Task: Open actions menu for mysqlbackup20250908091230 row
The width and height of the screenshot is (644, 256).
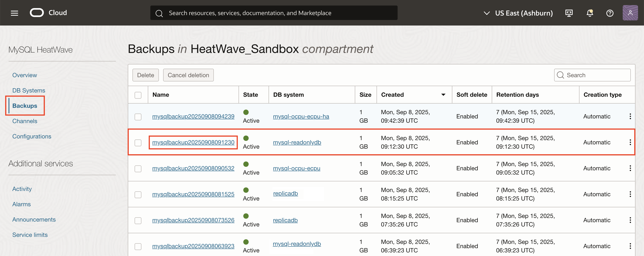Action: coord(630,142)
